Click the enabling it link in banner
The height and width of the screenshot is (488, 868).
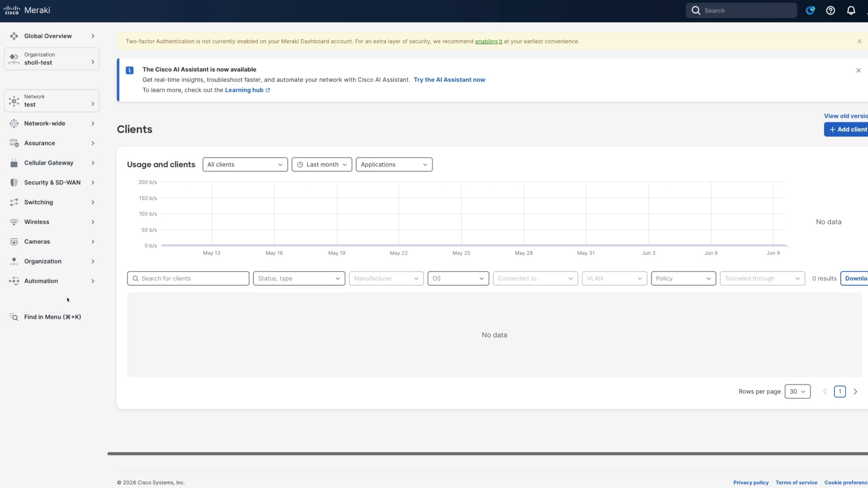pyautogui.click(x=488, y=41)
